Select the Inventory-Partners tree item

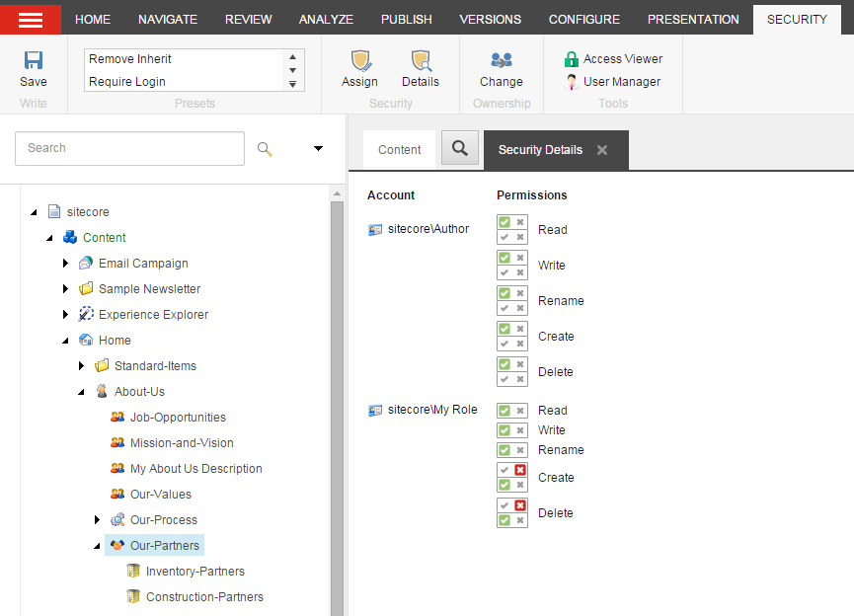(194, 572)
